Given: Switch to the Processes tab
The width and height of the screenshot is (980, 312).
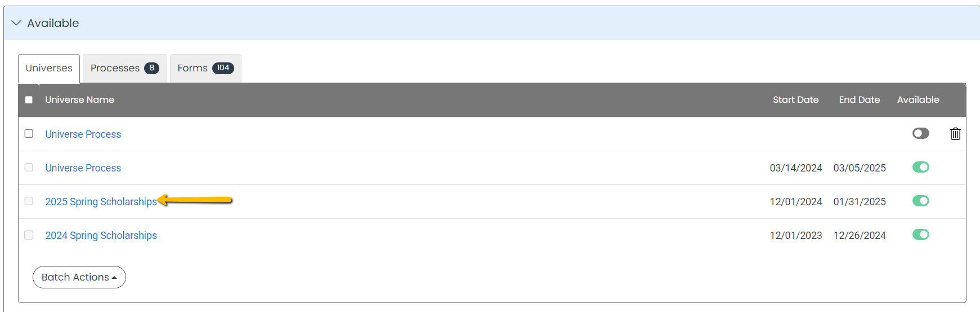Looking at the screenshot, I should 125,68.
